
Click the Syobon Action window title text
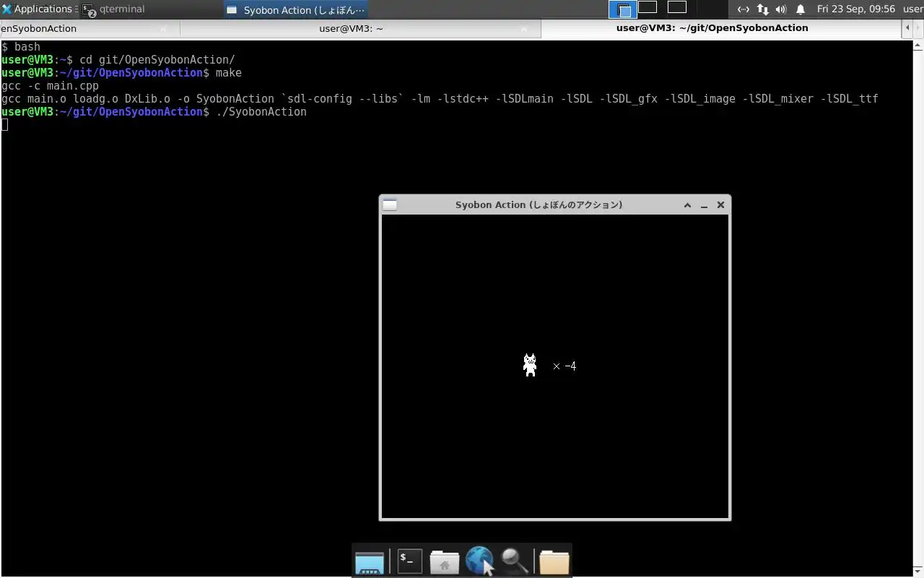click(539, 205)
